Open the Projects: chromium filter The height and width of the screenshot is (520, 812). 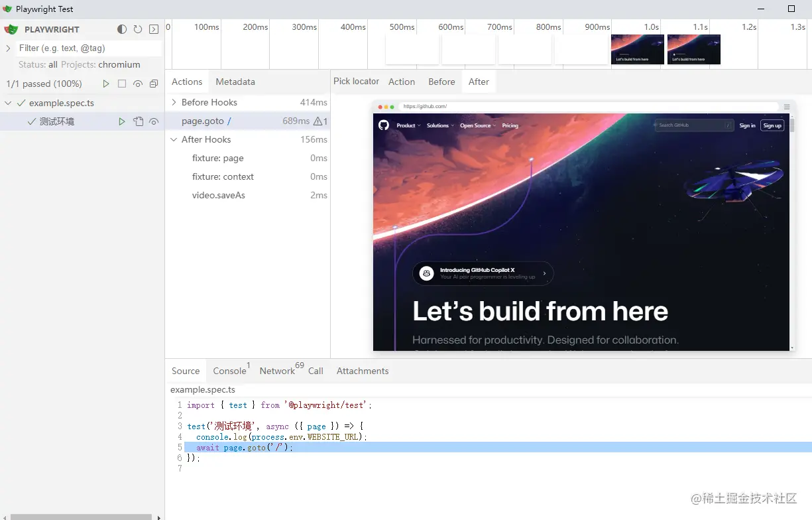coord(101,64)
